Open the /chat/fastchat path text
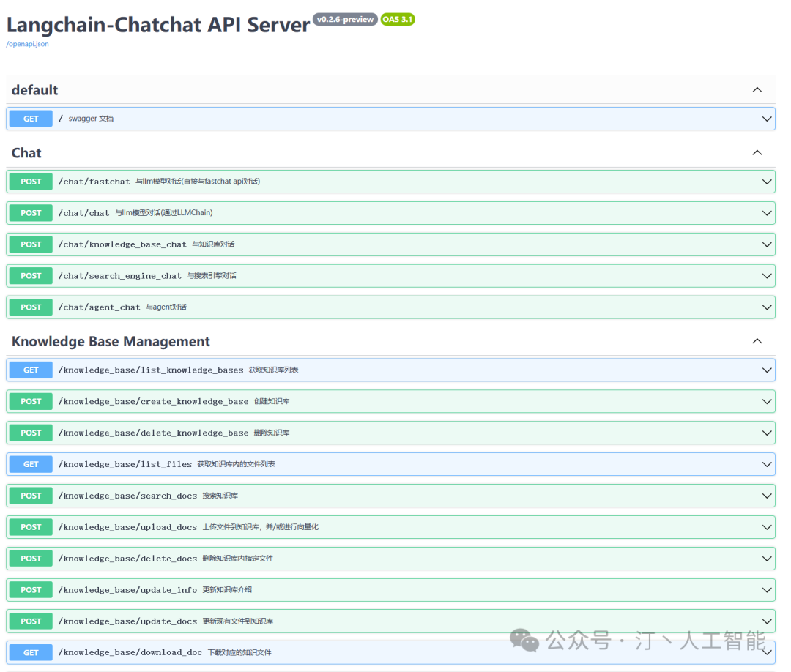Image resolution: width=791 pixels, height=672 pixels. coord(94,182)
